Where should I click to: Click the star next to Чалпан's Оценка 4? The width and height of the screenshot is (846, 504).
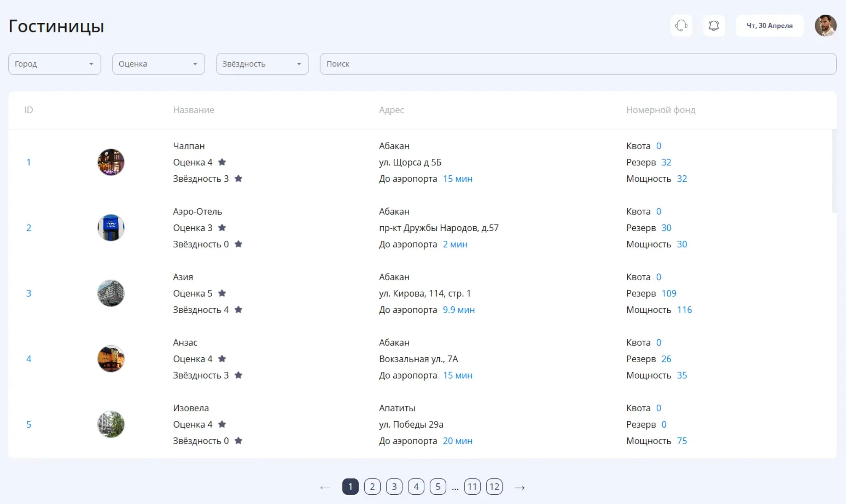pos(222,162)
